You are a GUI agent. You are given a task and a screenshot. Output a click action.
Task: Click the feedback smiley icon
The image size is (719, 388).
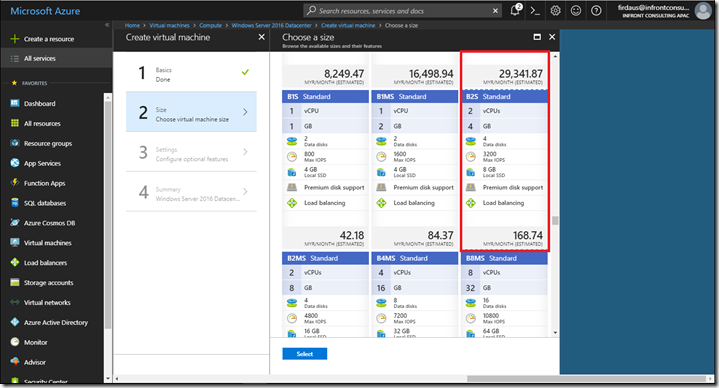click(576, 11)
